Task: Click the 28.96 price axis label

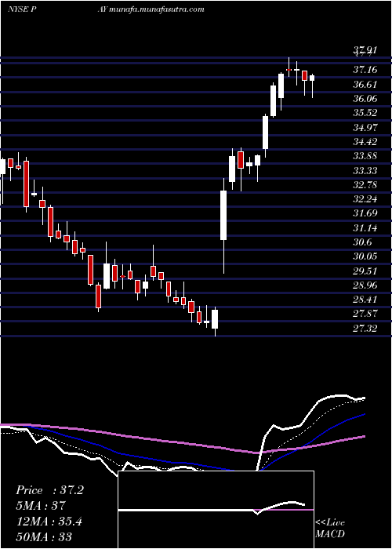Action: [x=365, y=285]
